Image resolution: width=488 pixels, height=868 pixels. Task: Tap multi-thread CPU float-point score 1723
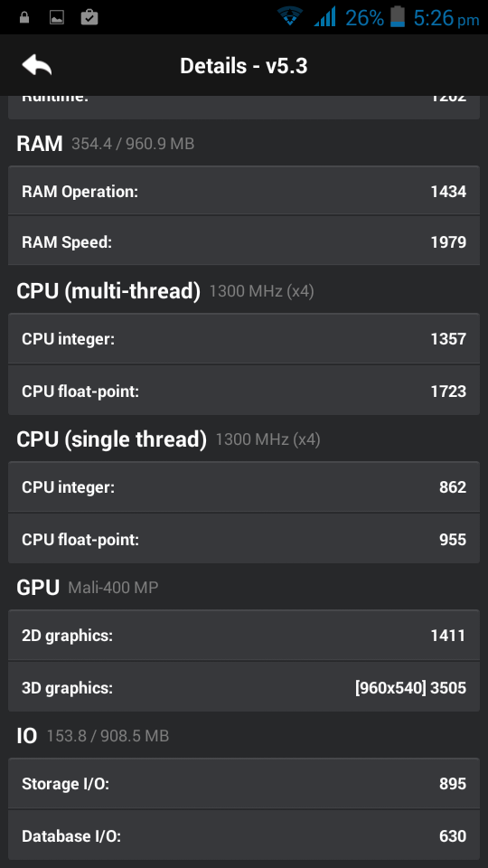pyautogui.click(x=448, y=391)
